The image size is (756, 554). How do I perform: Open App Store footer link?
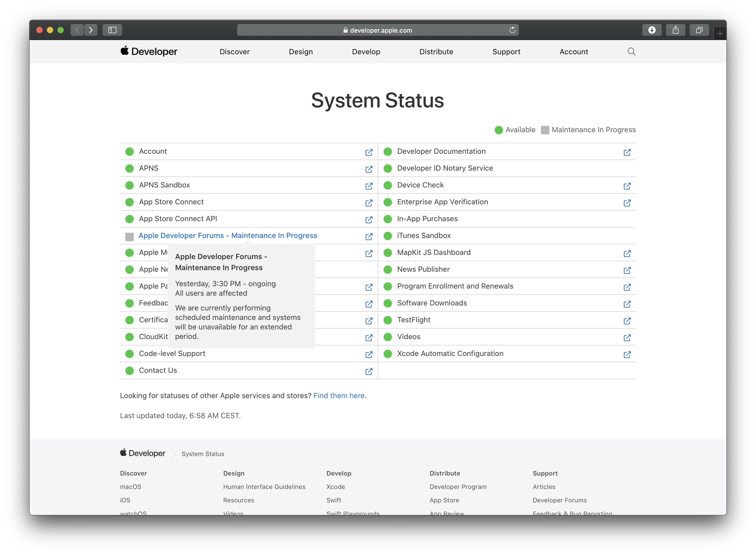point(444,500)
